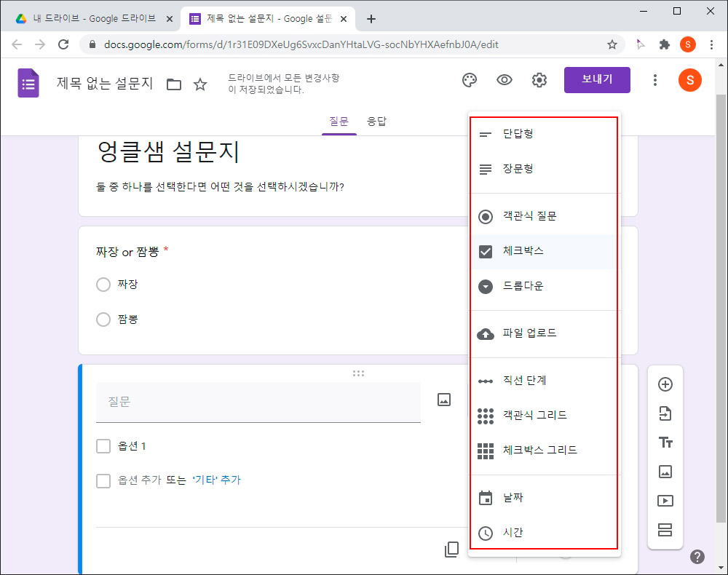
Task: Click the import questions icon in sidebar
Action: (665, 413)
